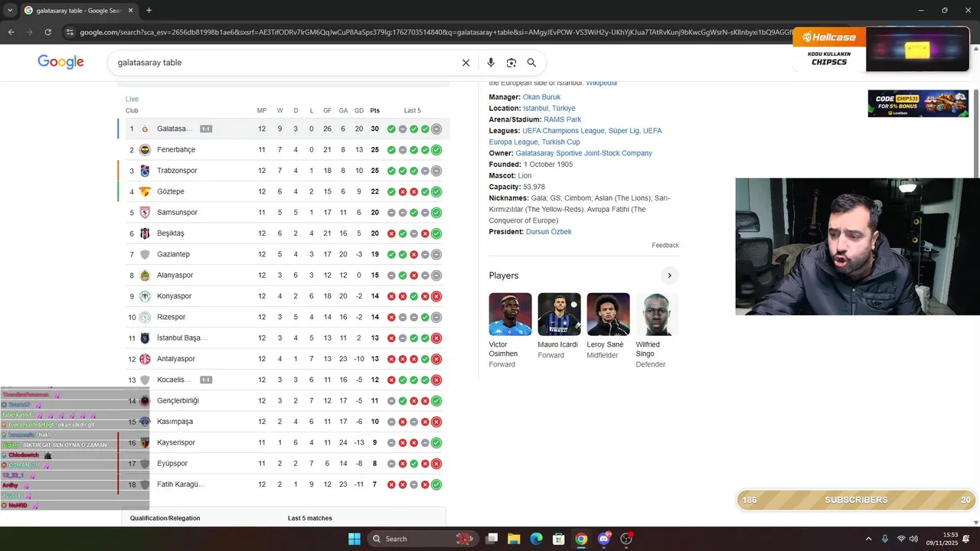The height and width of the screenshot is (551, 980).
Task: Click Galatasaray live score 1-1 badge
Action: (206, 129)
